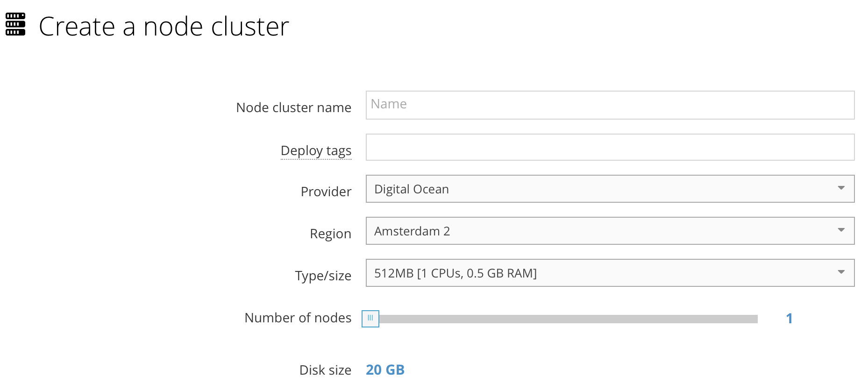Select the 512MB instance size field
This screenshot has width=868, height=384.
(514, 273)
